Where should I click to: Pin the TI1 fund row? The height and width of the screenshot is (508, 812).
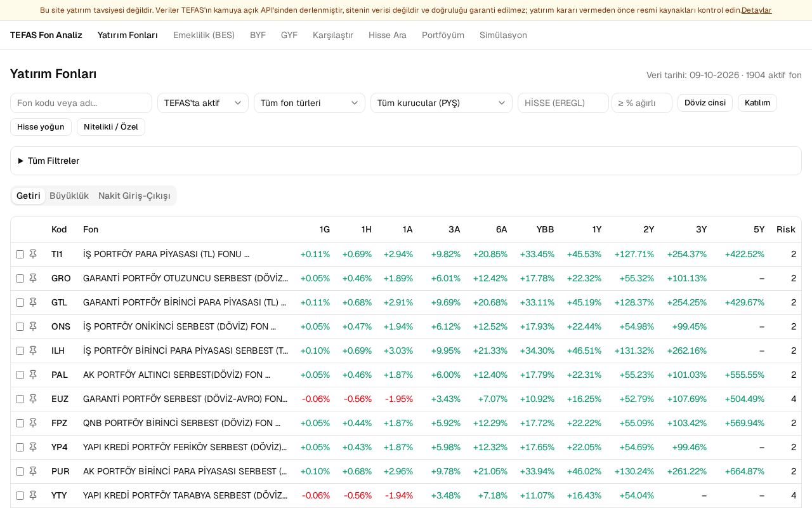click(33, 254)
